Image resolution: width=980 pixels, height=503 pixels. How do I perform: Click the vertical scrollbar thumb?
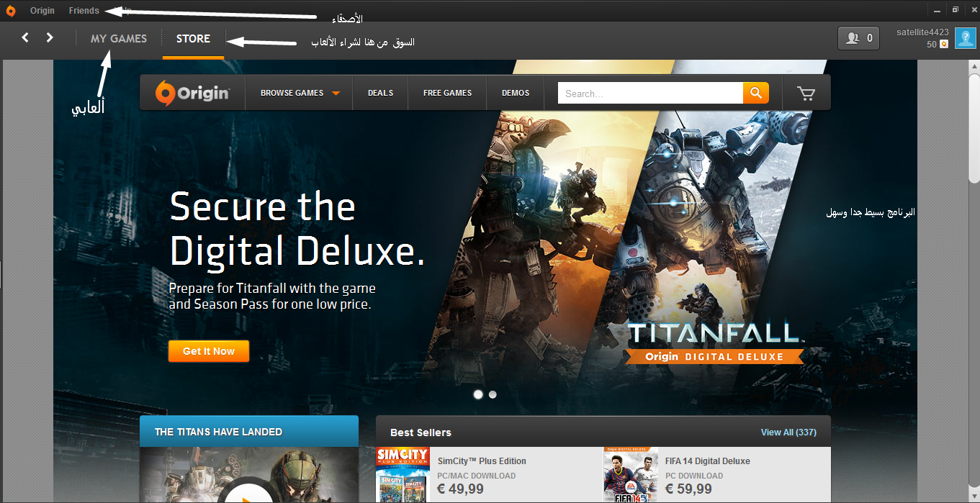click(x=974, y=127)
